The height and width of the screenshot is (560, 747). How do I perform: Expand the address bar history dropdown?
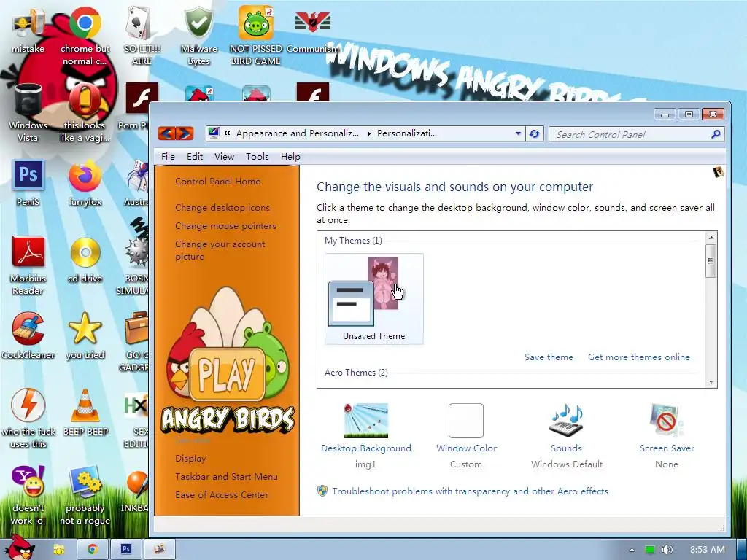(518, 134)
